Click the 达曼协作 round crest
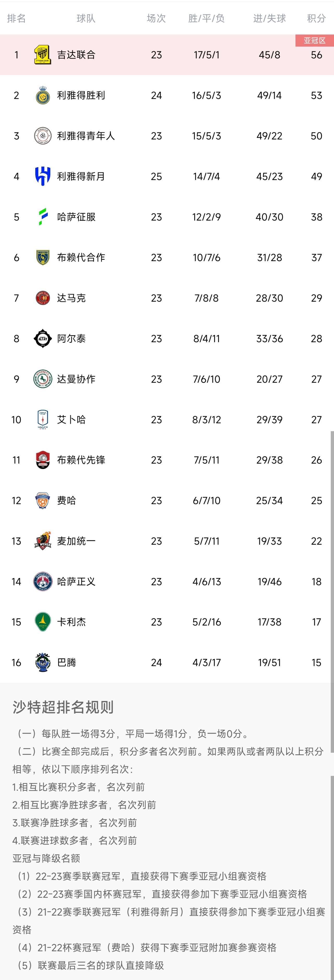Screen dimensions: 334x980 click(43, 379)
